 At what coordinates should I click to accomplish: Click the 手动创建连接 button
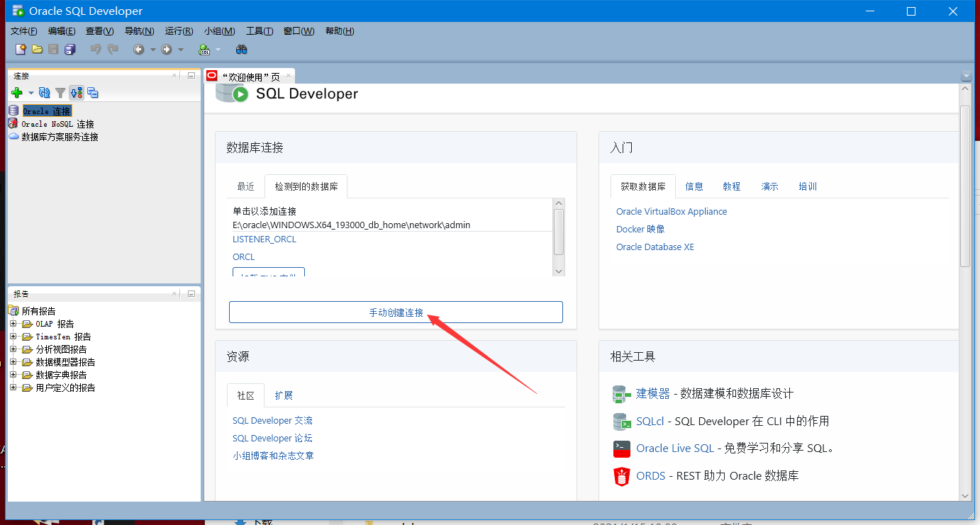[396, 312]
